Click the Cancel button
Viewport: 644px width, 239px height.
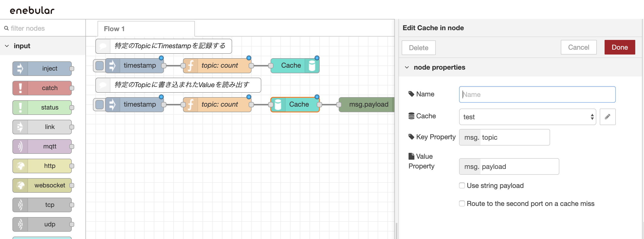tap(578, 47)
